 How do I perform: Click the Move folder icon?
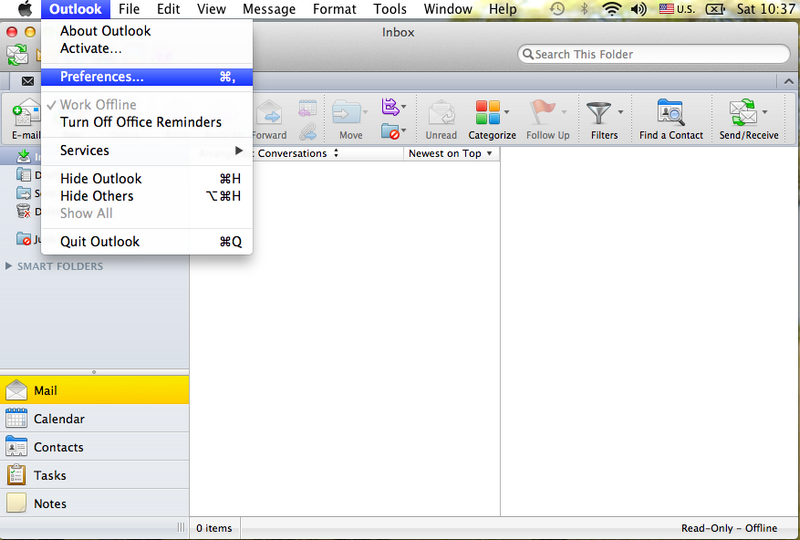(346, 112)
